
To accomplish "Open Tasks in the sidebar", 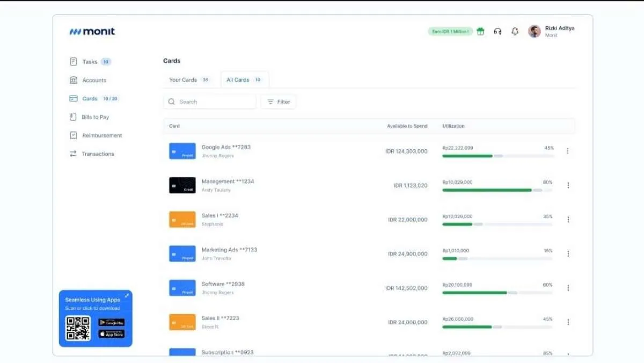I will coord(90,62).
